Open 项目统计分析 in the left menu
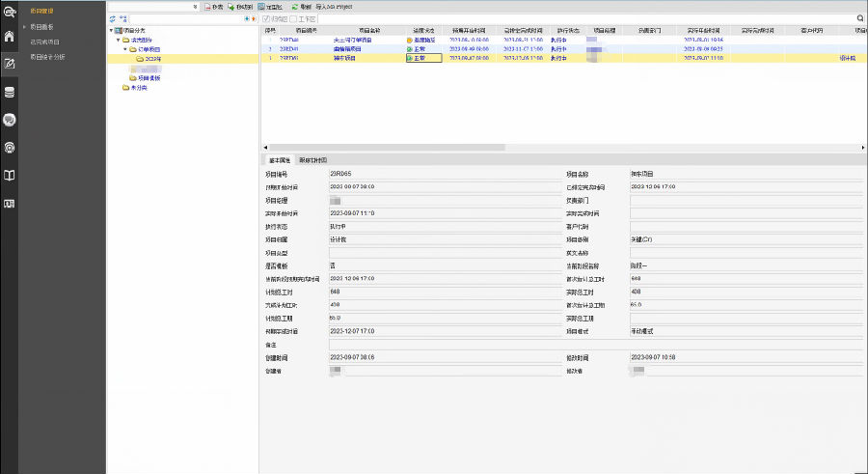 click(x=50, y=57)
